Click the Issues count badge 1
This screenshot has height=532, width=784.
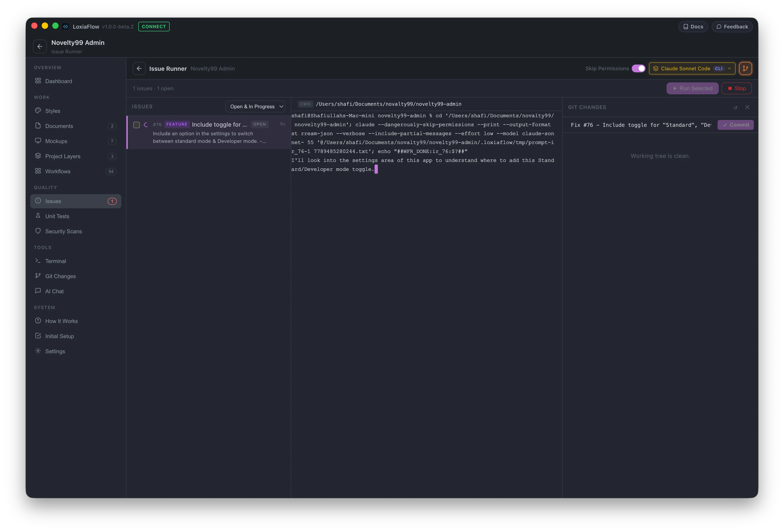[x=112, y=201]
